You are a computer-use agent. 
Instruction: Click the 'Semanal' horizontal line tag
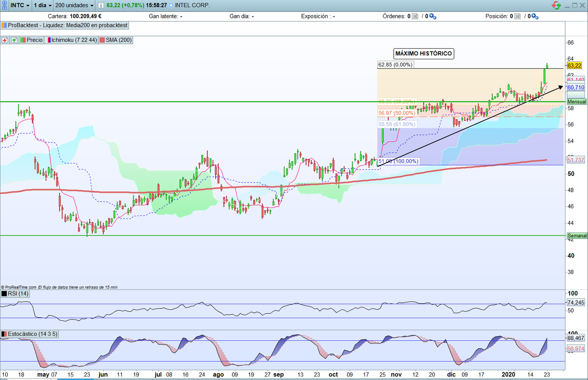(x=577, y=236)
